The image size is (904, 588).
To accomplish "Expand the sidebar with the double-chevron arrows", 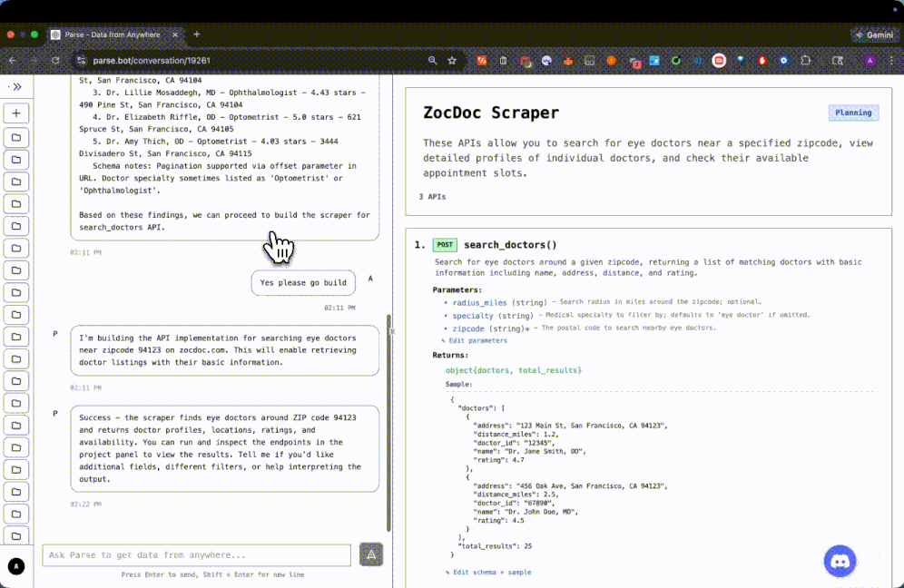I will 17,87.
